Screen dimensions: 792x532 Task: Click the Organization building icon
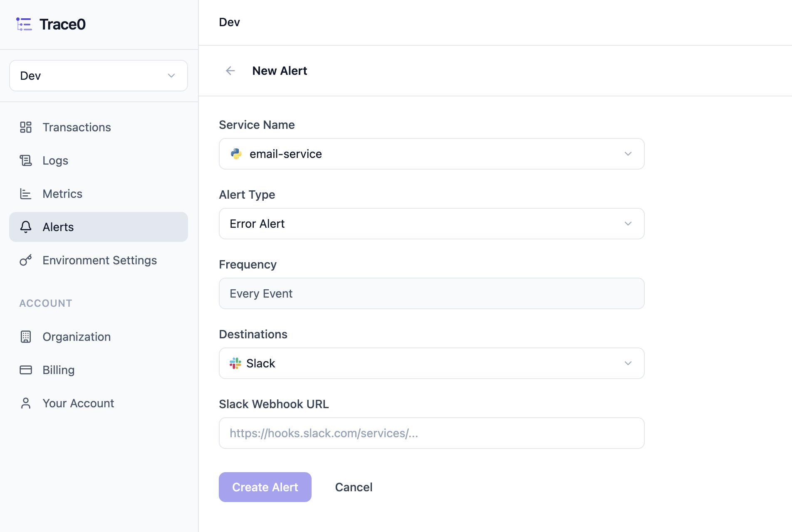point(26,337)
